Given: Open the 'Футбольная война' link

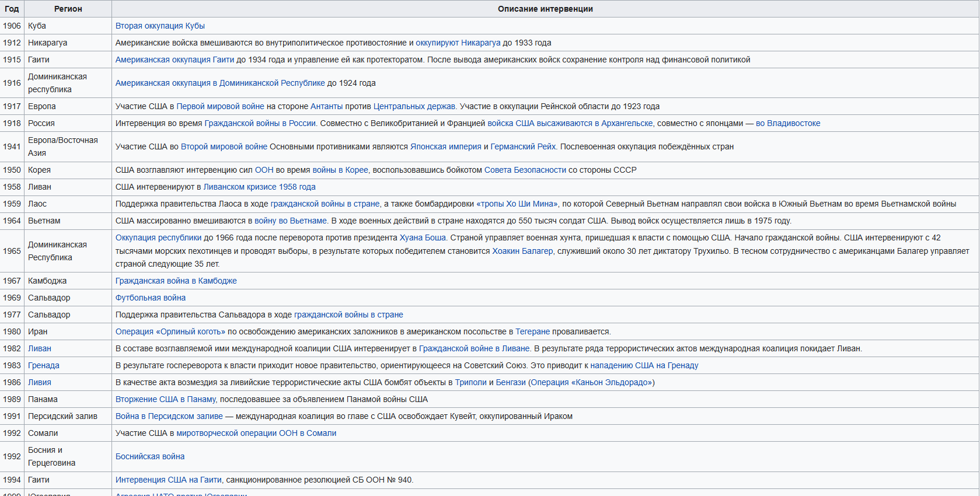Looking at the screenshot, I should tap(151, 298).
